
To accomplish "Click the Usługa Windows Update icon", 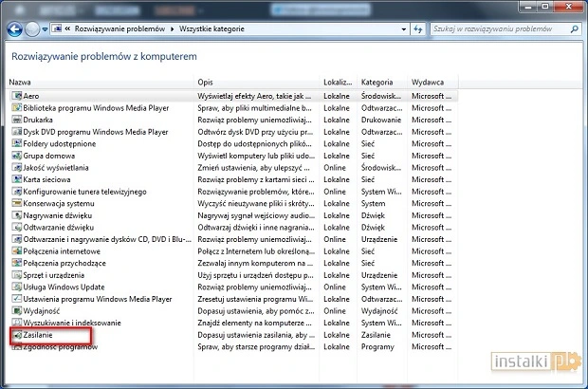I will pyautogui.click(x=15, y=287).
